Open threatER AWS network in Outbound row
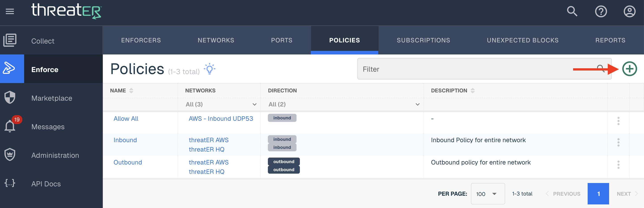Viewport: 644px width, 208px height. (x=208, y=162)
